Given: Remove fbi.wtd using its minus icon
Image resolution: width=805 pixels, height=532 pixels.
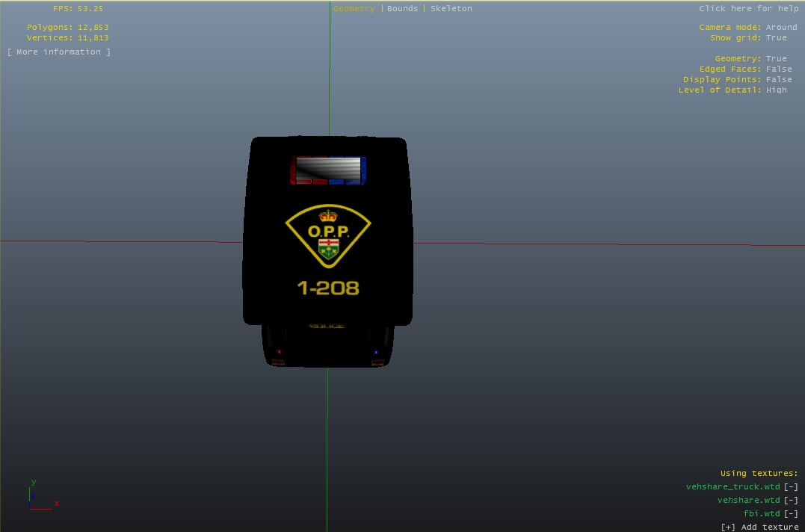Looking at the screenshot, I should 791,513.
